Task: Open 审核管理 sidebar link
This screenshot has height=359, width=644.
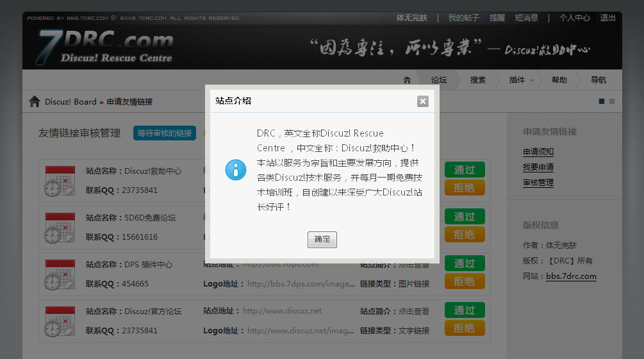Action: tap(538, 183)
